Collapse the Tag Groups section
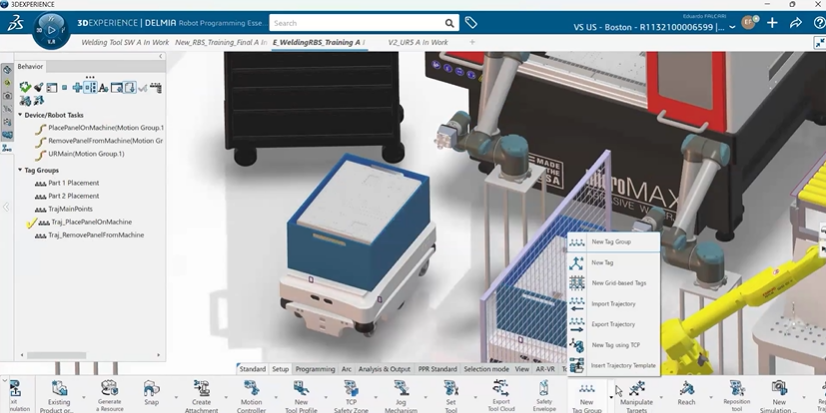Viewport: 826px width, 413px height. pos(20,170)
